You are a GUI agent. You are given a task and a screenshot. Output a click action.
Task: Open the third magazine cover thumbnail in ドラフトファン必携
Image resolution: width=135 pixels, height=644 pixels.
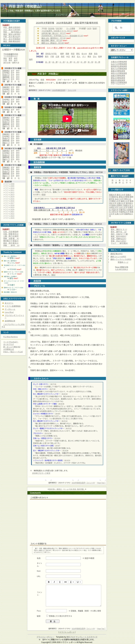pos(121,153)
